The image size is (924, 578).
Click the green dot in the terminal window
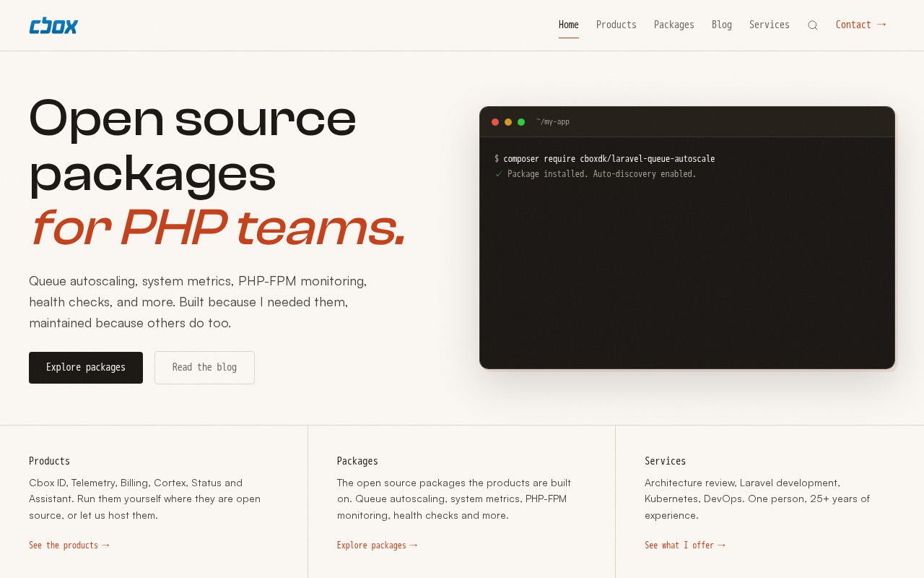[521, 122]
